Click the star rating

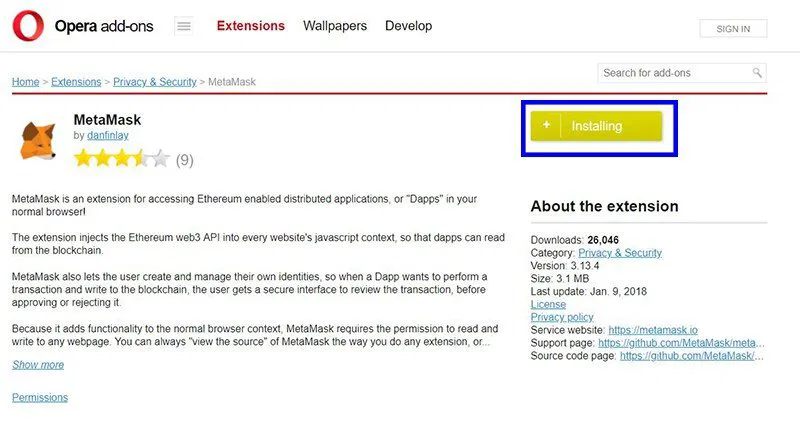pyautogui.click(x=121, y=159)
